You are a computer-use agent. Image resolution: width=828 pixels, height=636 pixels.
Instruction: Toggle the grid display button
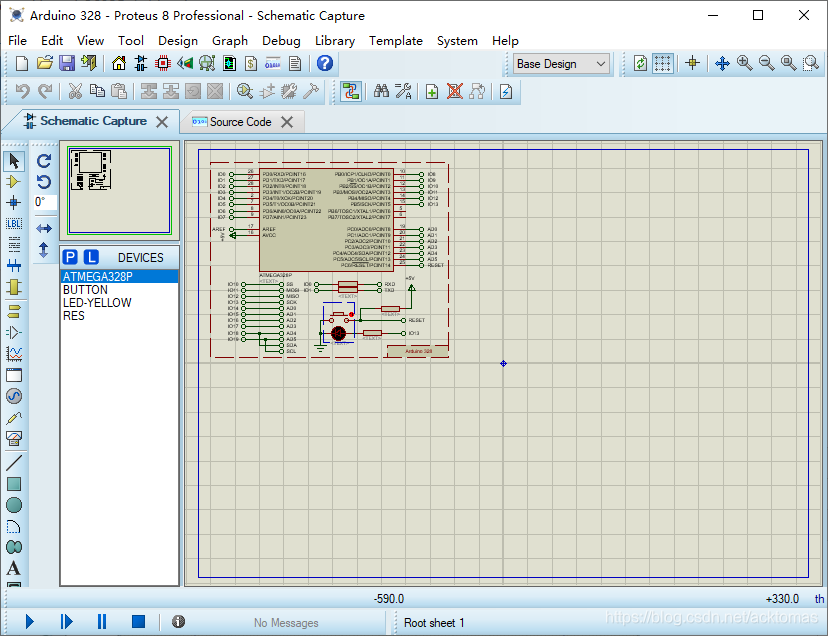click(x=662, y=63)
